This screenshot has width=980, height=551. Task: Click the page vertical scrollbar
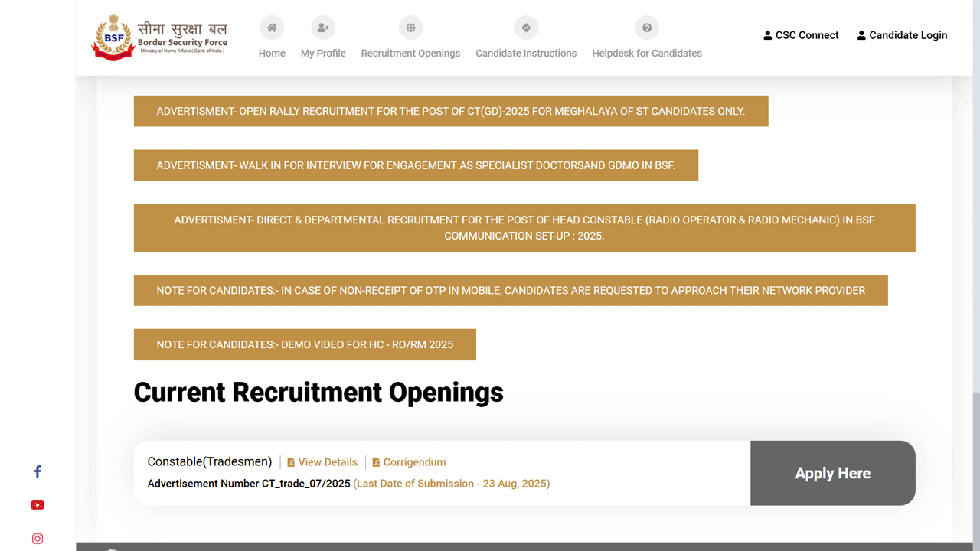coord(975,459)
